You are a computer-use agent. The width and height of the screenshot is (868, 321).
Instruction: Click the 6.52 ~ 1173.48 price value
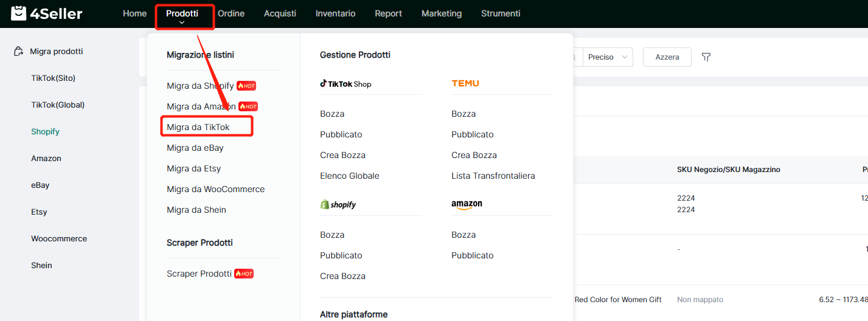843,300
